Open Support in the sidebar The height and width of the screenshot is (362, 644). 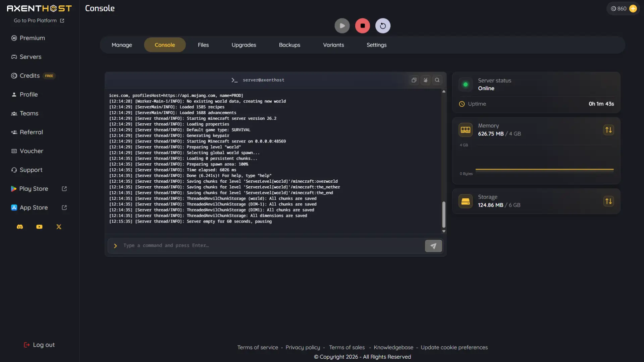(x=27, y=170)
